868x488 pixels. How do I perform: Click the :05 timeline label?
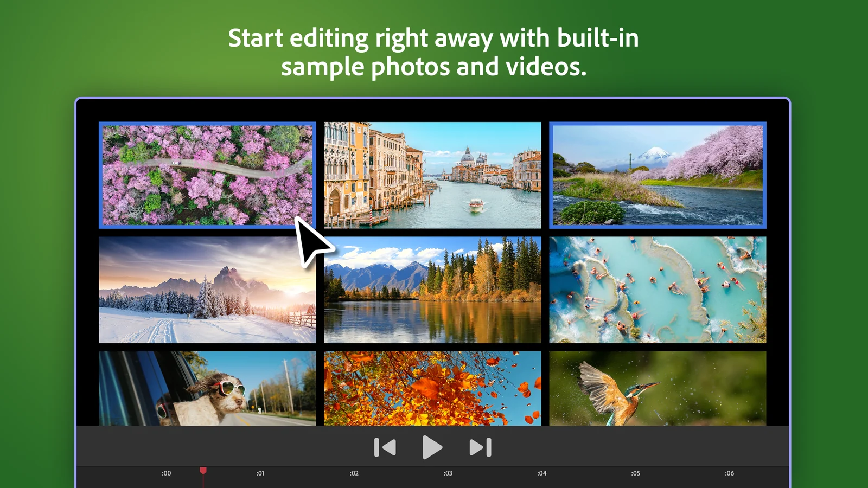coord(635,473)
